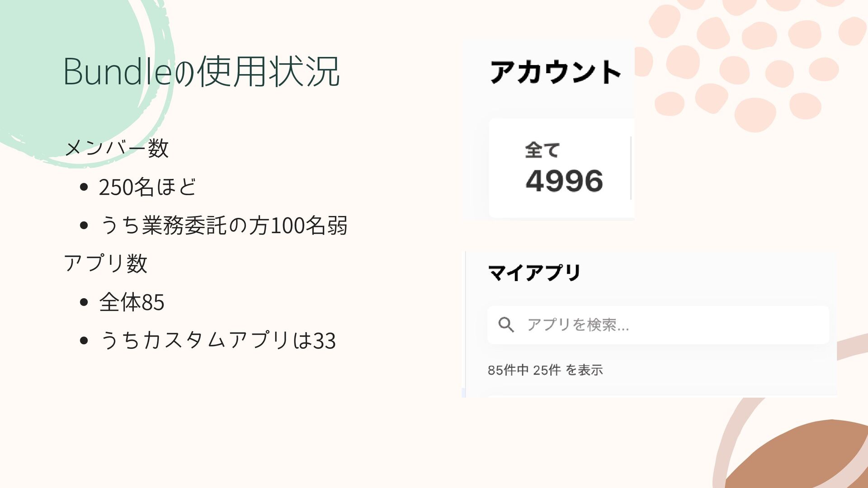The height and width of the screenshot is (488, 868).
Task: Click the pink dotted pattern decoration
Action: pyautogui.click(x=750, y=63)
